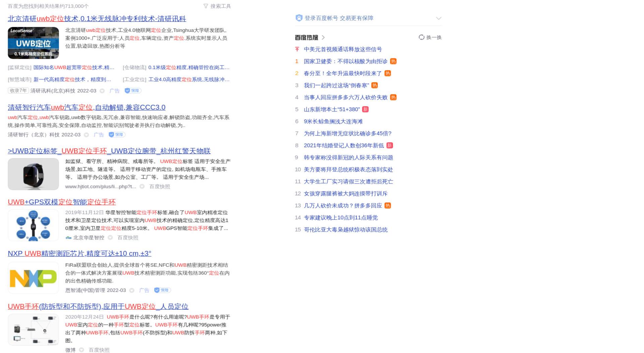This screenshot has width=644, height=353.
Task: Open the dropdown icon after 清研智行 2022-03
Action: [x=87, y=135]
